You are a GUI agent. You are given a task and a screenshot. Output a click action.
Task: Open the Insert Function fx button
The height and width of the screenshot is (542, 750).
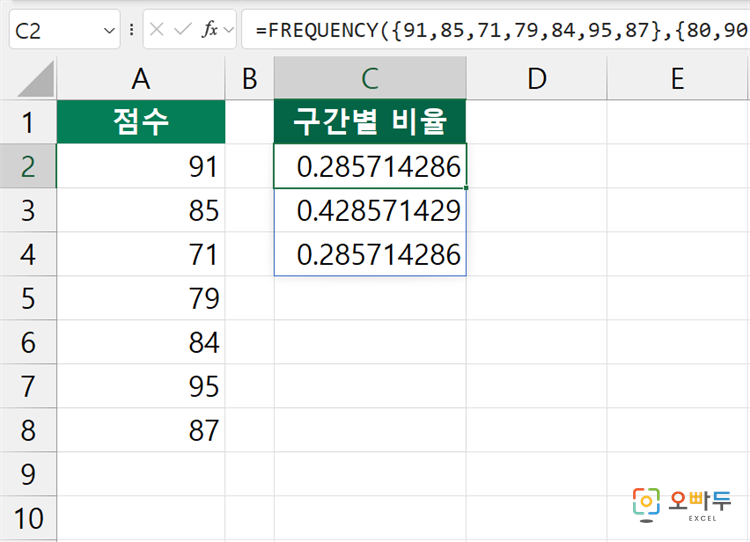point(210,30)
